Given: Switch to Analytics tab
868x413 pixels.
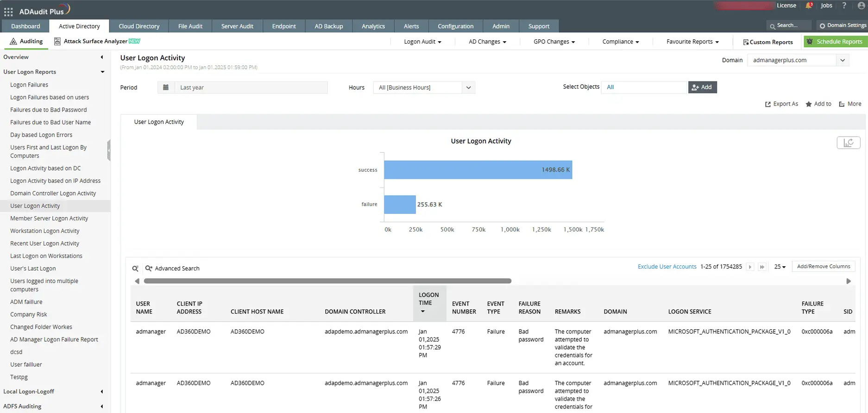Looking at the screenshot, I should click(373, 26).
